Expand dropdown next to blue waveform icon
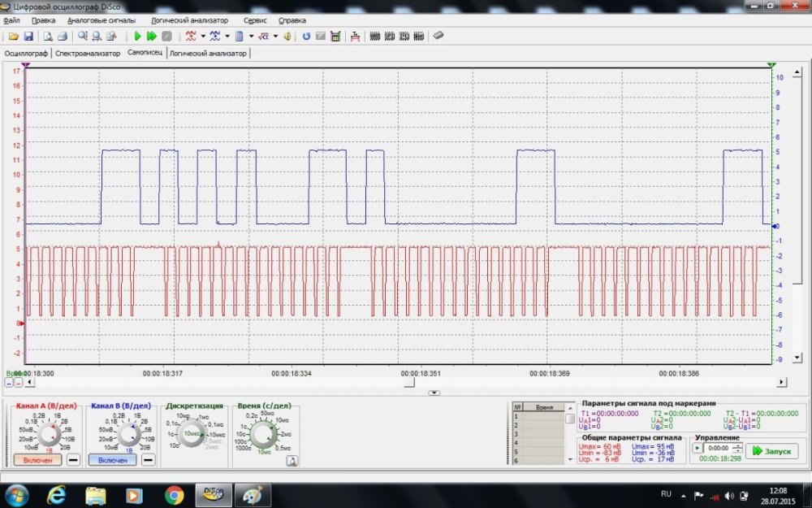 click(227, 37)
